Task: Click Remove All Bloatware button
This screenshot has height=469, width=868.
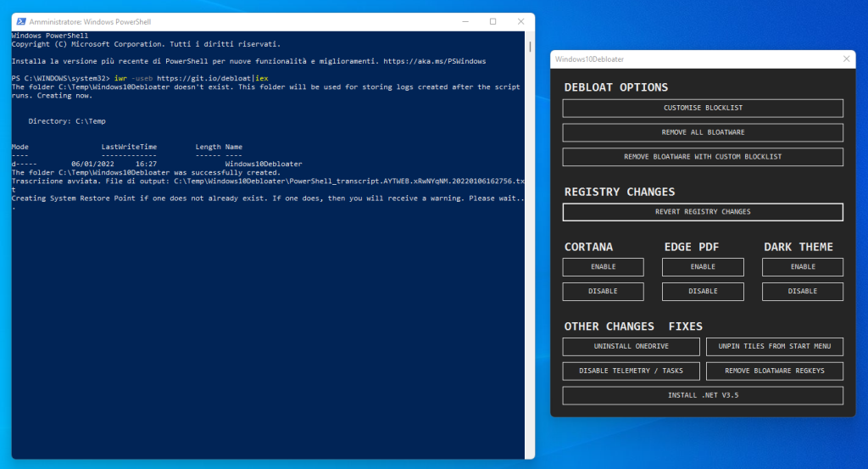Action: tap(703, 133)
